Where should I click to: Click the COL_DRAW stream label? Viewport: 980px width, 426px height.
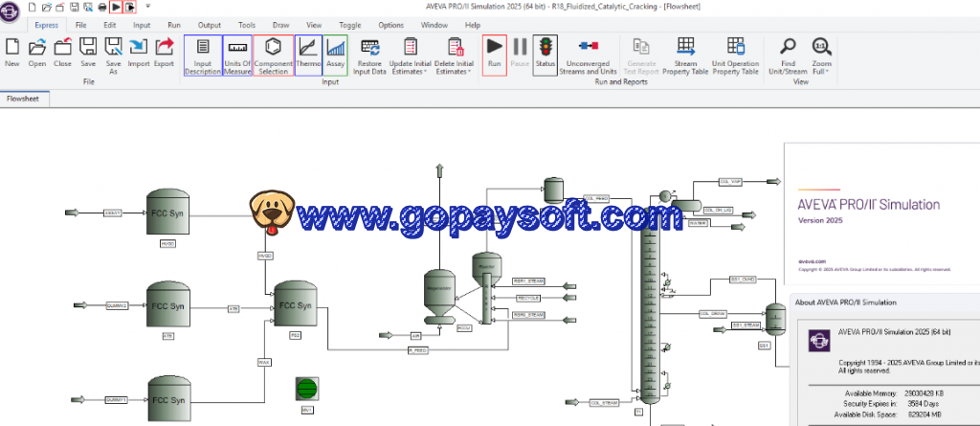(713, 313)
